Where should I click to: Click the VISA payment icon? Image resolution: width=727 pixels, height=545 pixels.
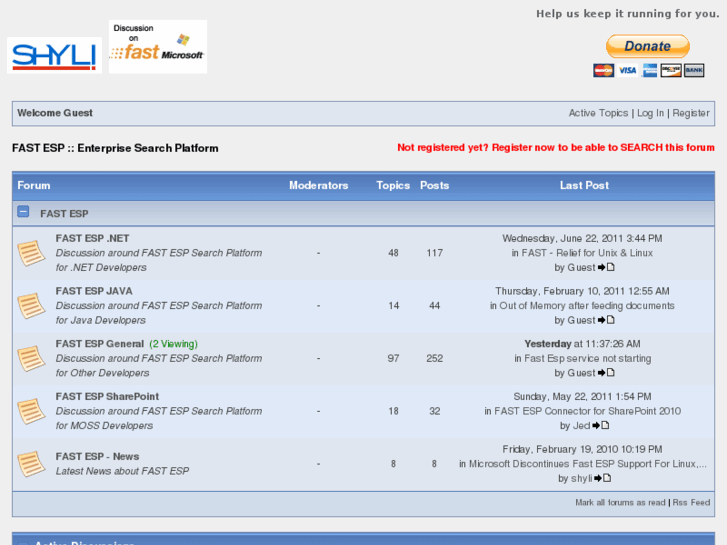click(627, 71)
